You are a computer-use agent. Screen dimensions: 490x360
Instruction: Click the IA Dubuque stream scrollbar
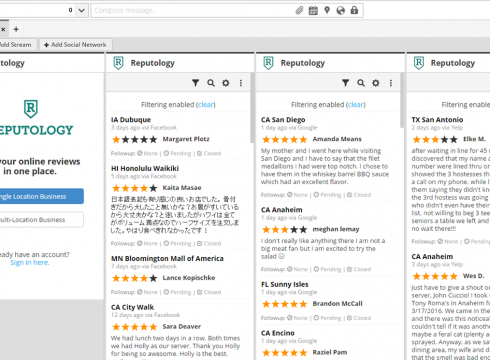coord(252,108)
